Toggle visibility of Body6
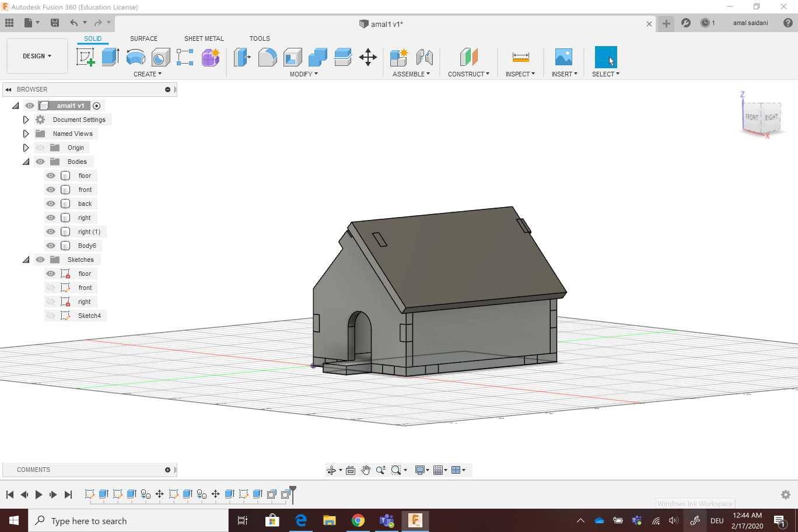This screenshot has height=532, width=798. 51,246
